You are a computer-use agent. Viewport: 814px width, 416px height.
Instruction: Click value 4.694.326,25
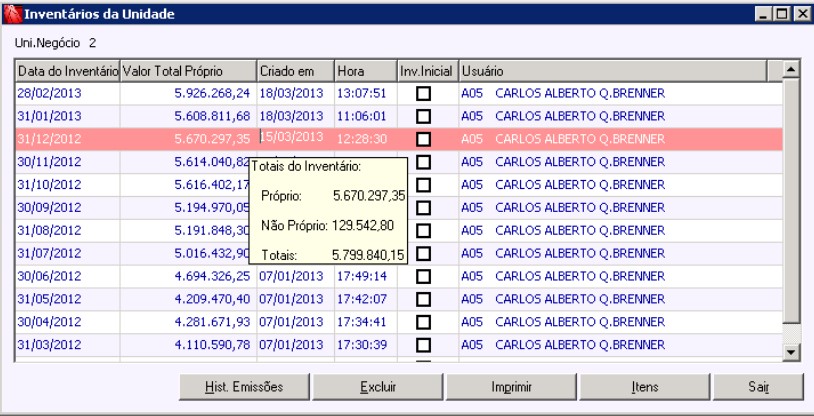[x=212, y=276]
